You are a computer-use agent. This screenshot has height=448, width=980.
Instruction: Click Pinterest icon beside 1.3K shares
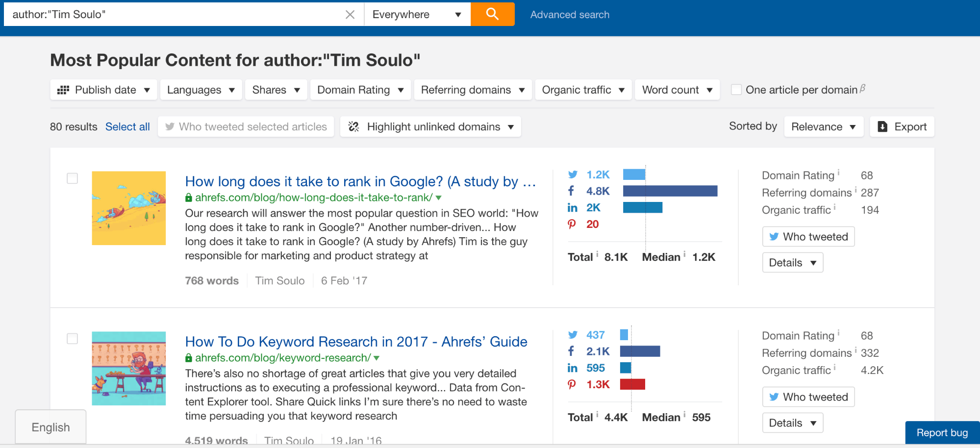[x=572, y=384]
